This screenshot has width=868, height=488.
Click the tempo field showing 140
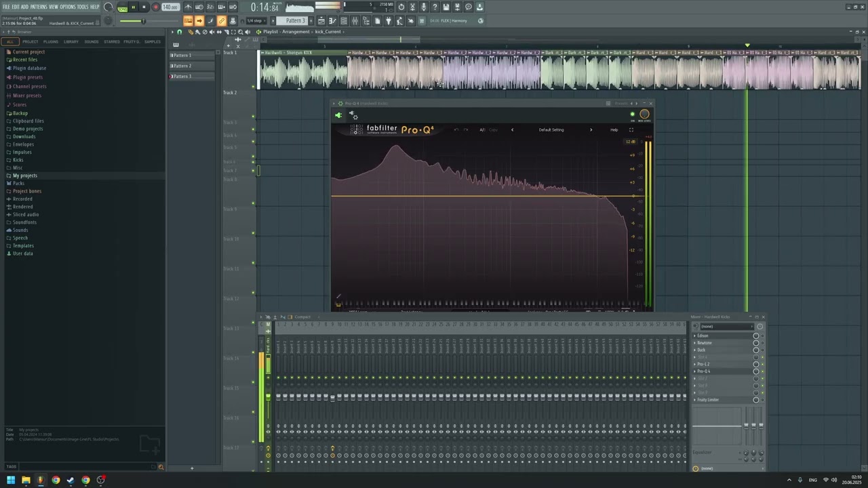170,7
